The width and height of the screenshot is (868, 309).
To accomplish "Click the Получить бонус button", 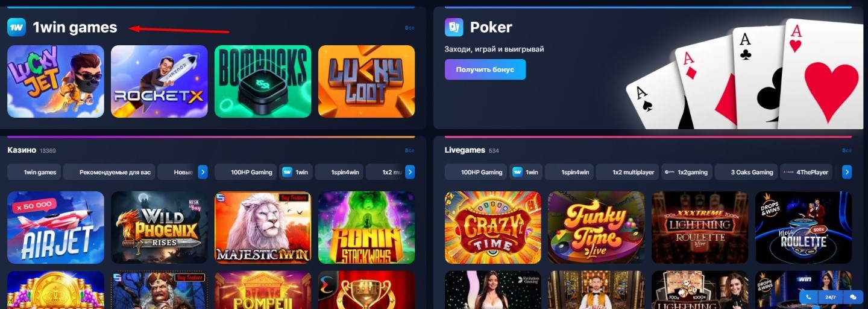I will pyautogui.click(x=485, y=69).
